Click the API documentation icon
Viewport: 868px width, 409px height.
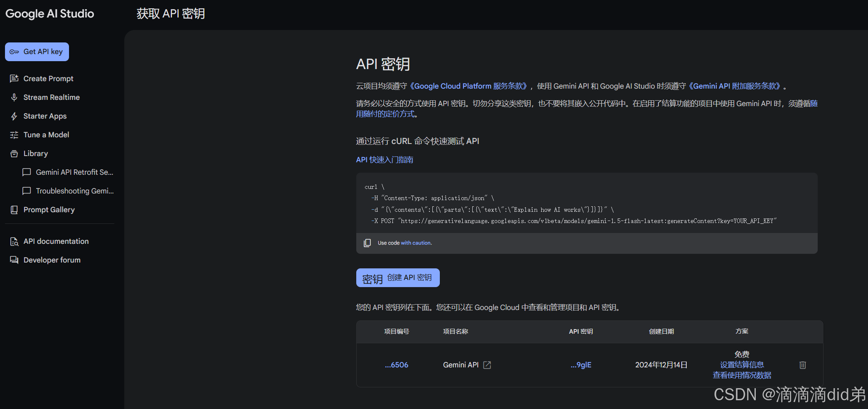click(x=14, y=241)
